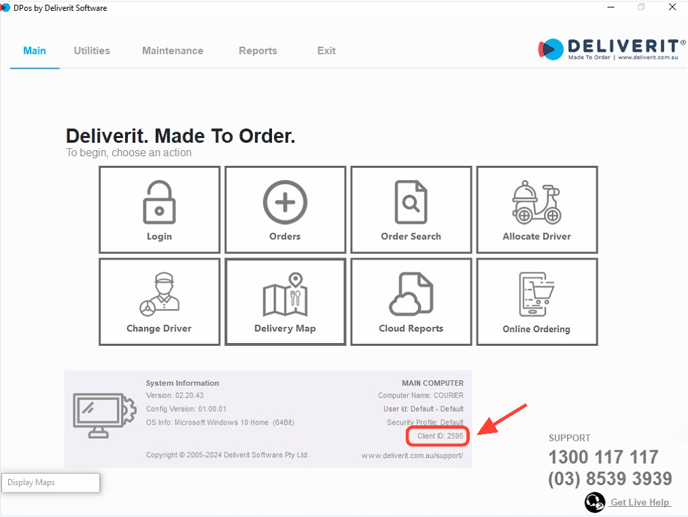The image size is (688, 517).
Task: Open the Orders plus-circle tile
Action: (285, 209)
